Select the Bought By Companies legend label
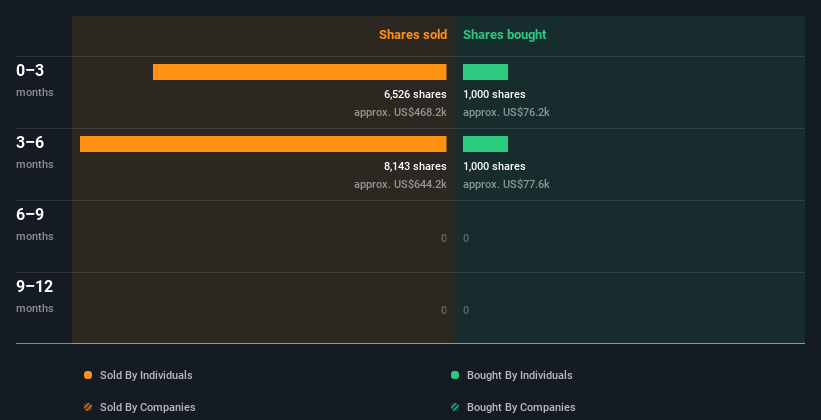 coord(521,407)
